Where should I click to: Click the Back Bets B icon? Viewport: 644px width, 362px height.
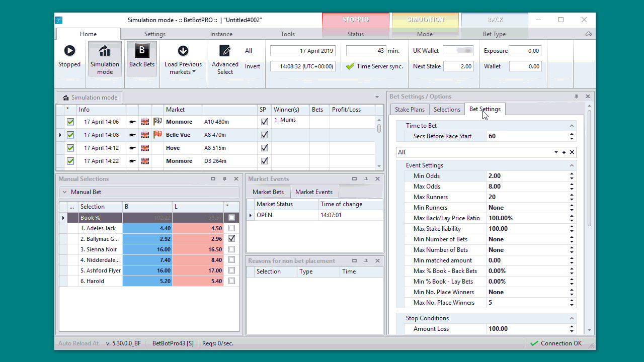point(142,51)
